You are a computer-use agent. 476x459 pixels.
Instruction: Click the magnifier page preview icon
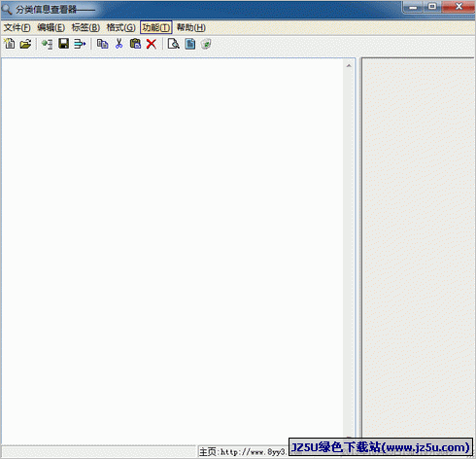click(174, 44)
